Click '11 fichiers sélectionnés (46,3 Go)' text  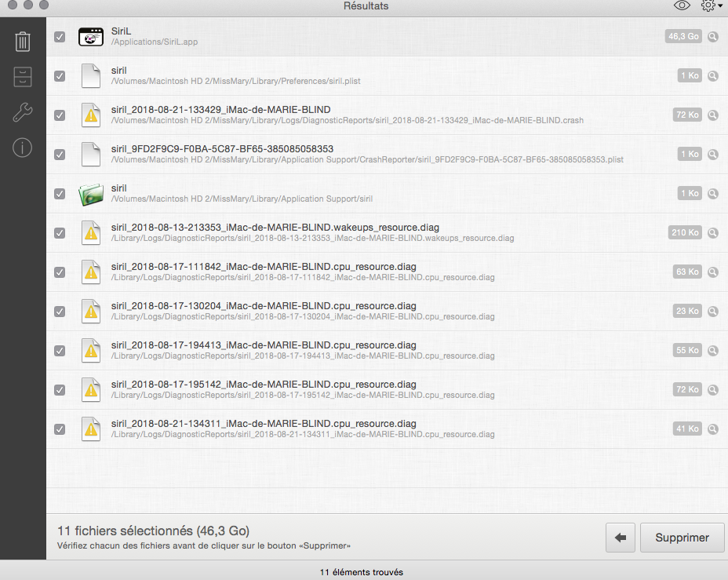(x=153, y=531)
